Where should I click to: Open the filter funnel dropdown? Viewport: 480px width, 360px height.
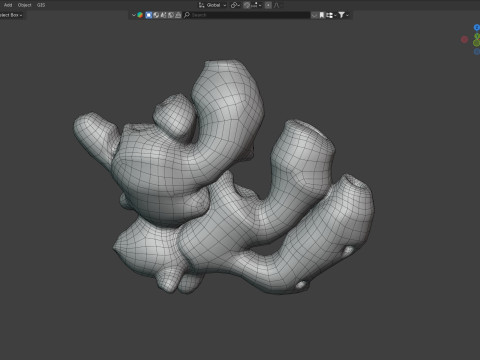343,15
